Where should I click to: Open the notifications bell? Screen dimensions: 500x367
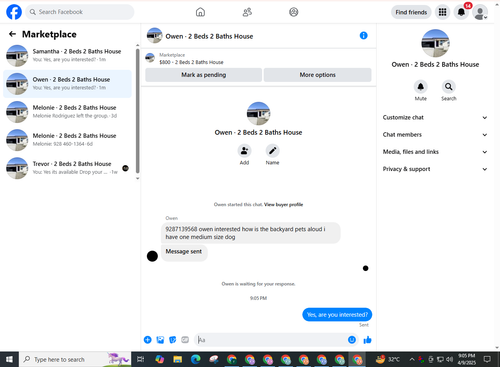pos(461,12)
